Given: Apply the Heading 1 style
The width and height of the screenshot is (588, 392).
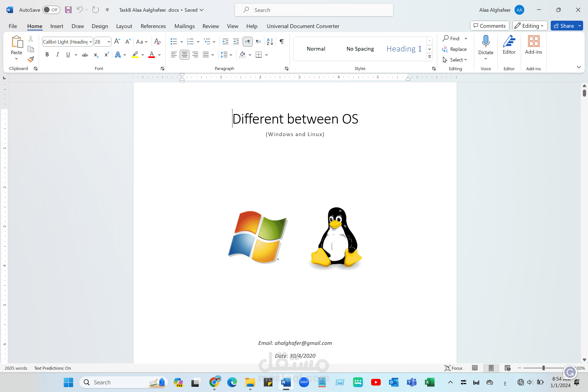Looking at the screenshot, I should click(404, 49).
